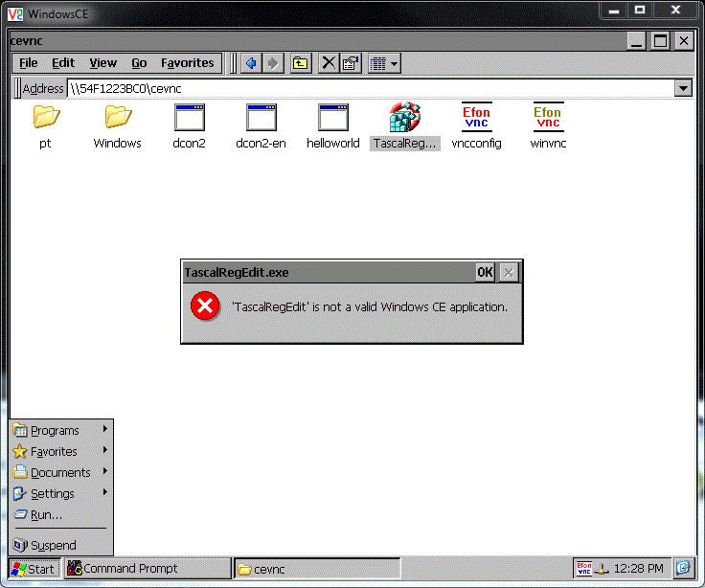This screenshot has height=588, width=705.
Task: Show desktop icon at taskbar end
Action: coord(683,568)
